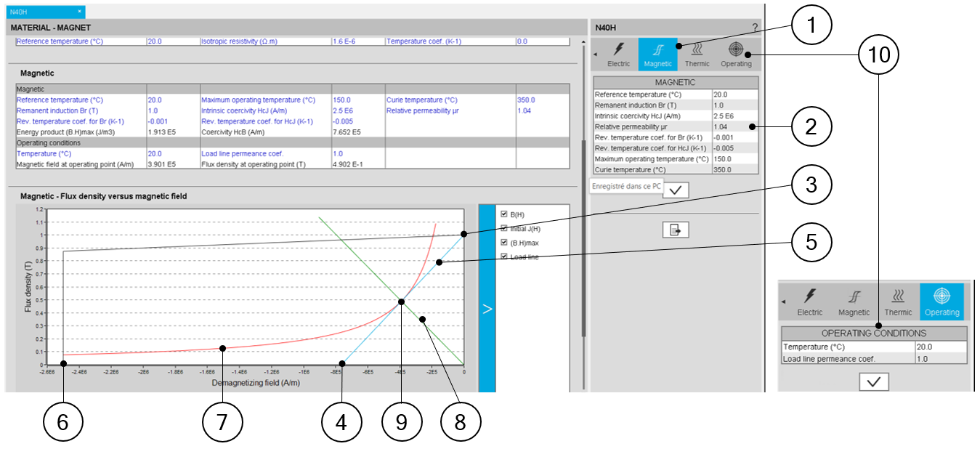The width and height of the screenshot is (980, 449).
Task: Click the left scroll arrow beside Electric tab
Action: pyautogui.click(x=596, y=54)
